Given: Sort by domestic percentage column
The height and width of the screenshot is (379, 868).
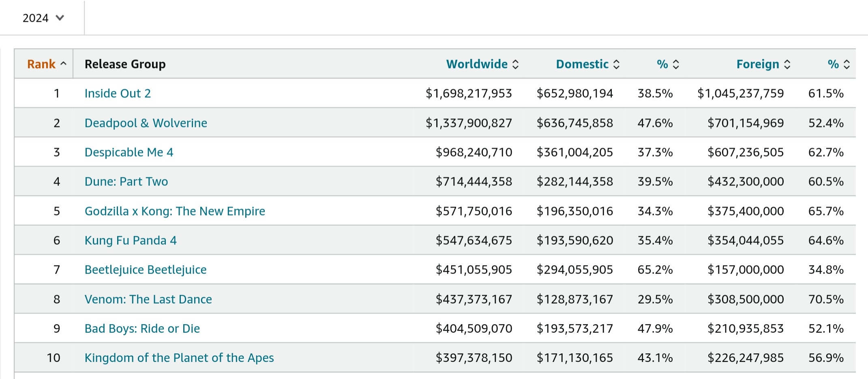Looking at the screenshot, I should tap(667, 64).
